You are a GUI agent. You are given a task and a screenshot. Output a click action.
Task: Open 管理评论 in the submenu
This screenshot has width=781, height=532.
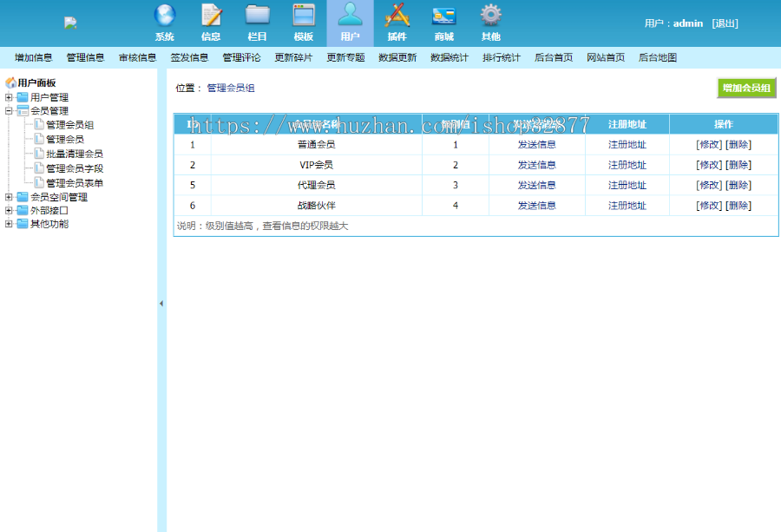pyautogui.click(x=241, y=58)
